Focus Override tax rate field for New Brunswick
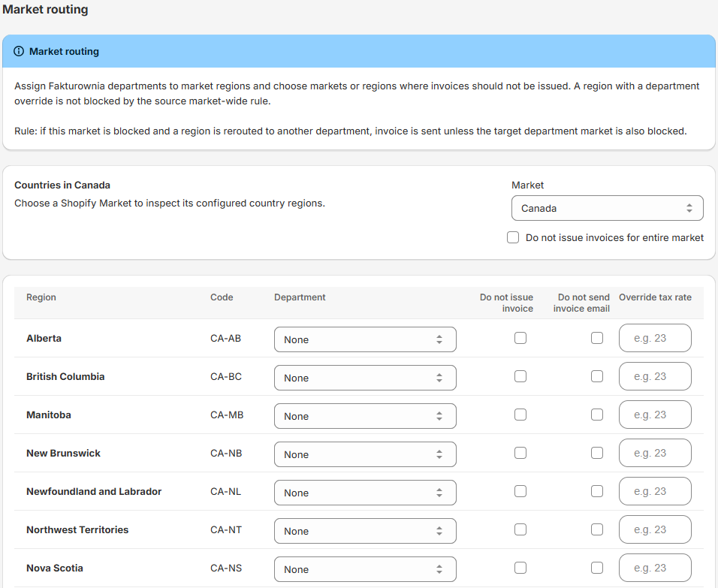Viewport: 718px width, 588px height. (655, 453)
